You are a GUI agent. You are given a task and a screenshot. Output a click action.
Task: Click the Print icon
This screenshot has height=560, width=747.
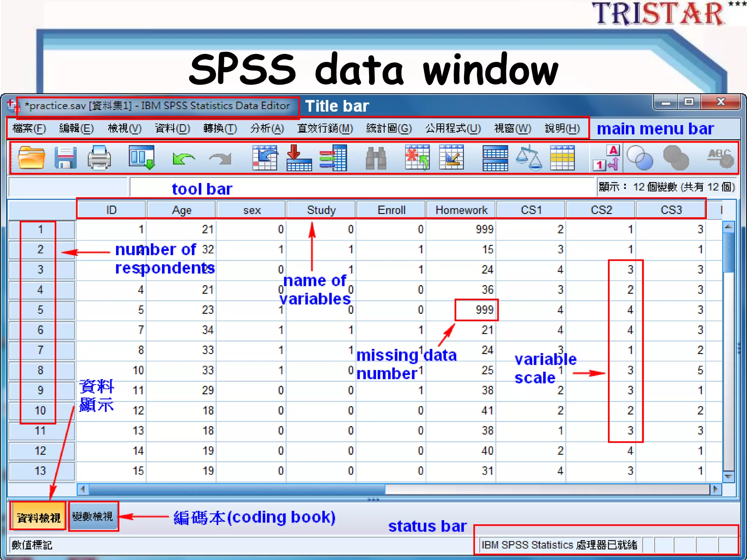(x=99, y=157)
